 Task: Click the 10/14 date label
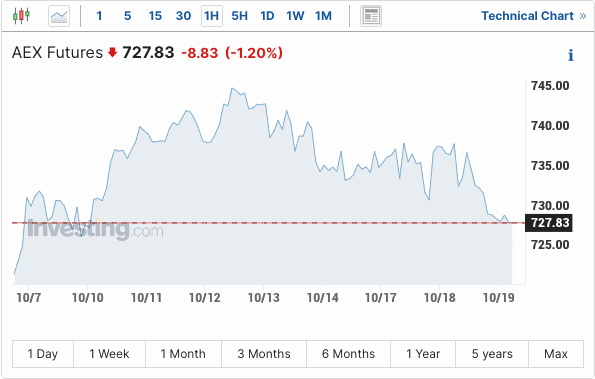coord(323,298)
